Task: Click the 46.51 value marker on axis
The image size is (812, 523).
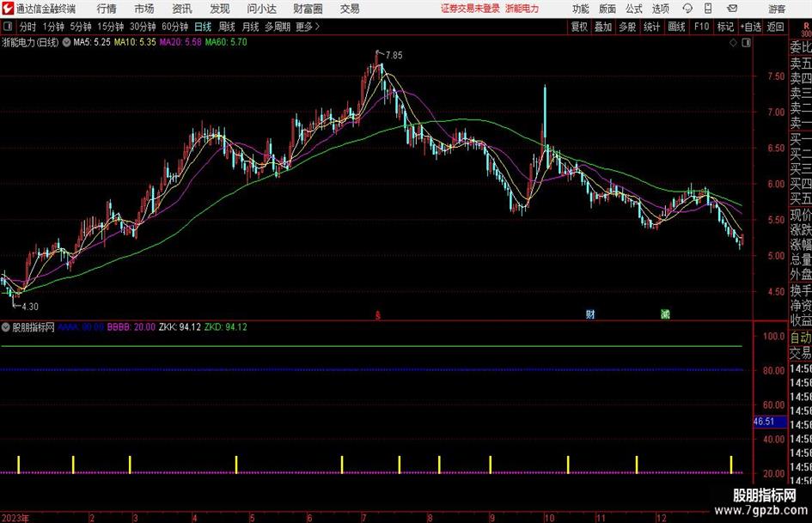Action: (764, 422)
